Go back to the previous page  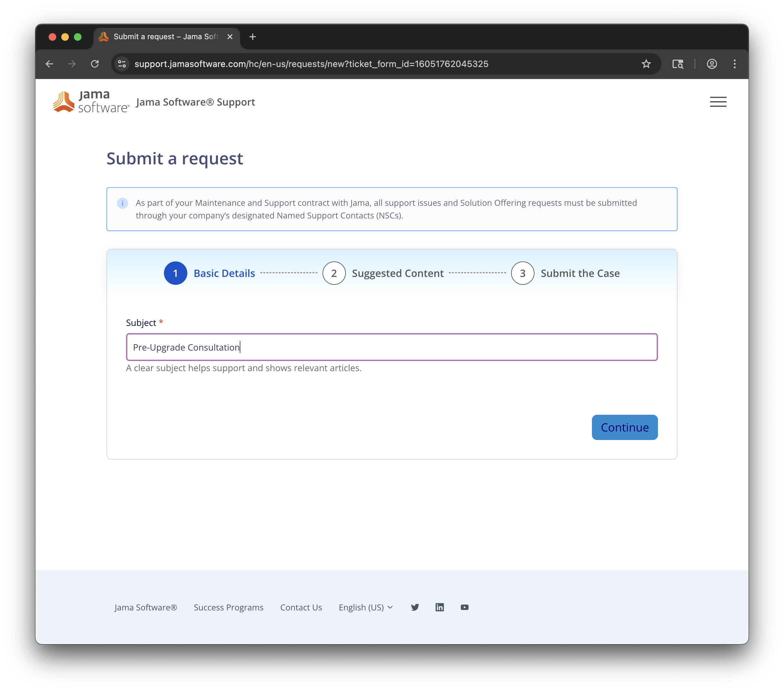[x=50, y=64]
